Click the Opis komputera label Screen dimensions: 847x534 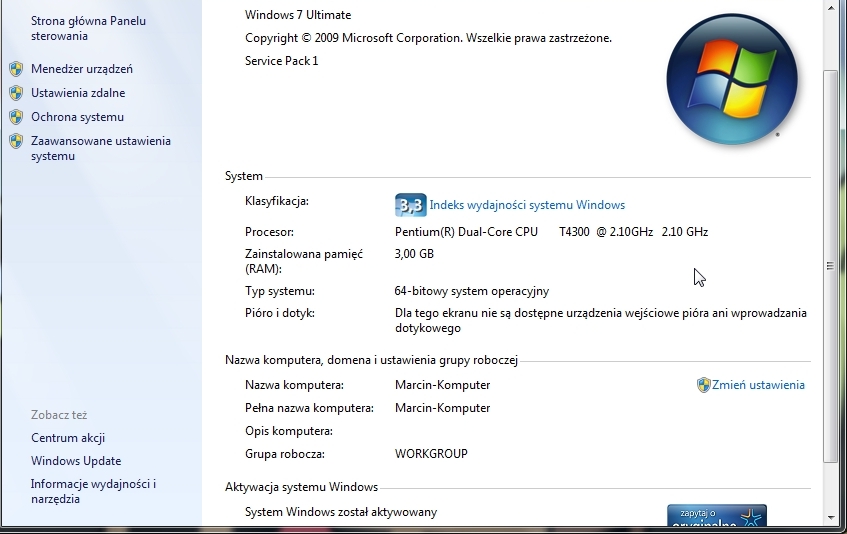coord(289,431)
